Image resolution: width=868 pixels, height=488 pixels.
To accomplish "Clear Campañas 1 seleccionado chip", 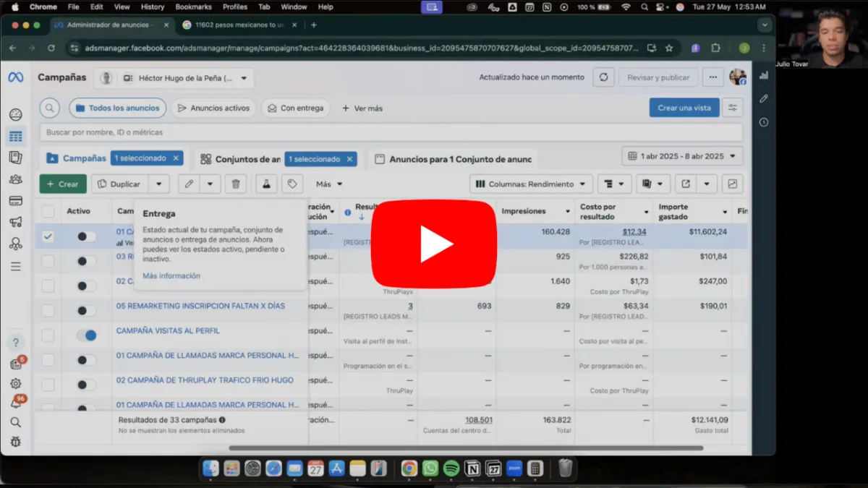I will [176, 158].
